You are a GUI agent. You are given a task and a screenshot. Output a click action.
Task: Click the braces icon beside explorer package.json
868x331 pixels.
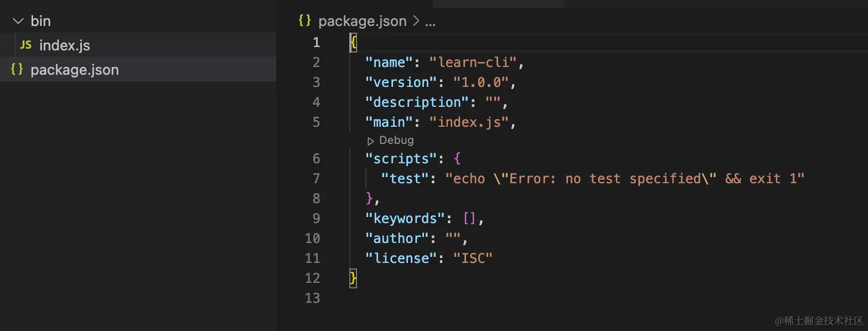click(x=17, y=70)
